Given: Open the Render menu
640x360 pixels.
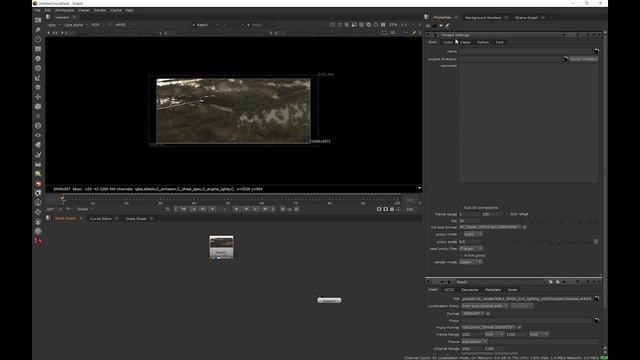Looking at the screenshot, I should pos(100,10).
